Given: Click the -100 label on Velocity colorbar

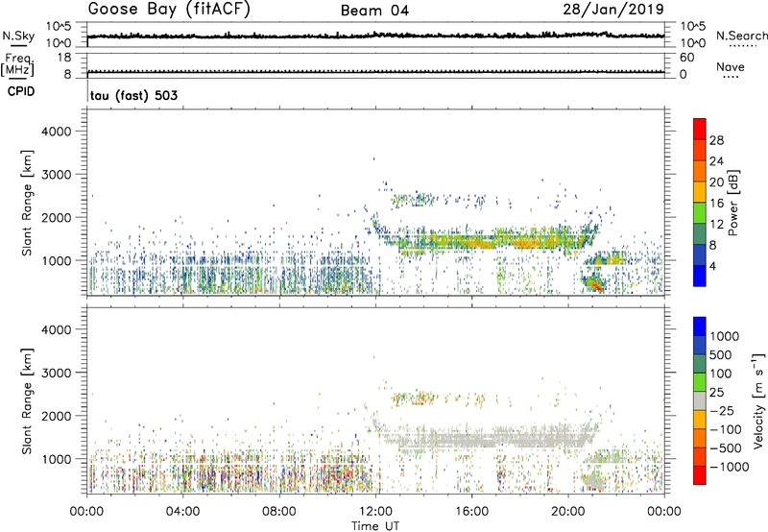Looking at the screenshot, I should 726,429.
